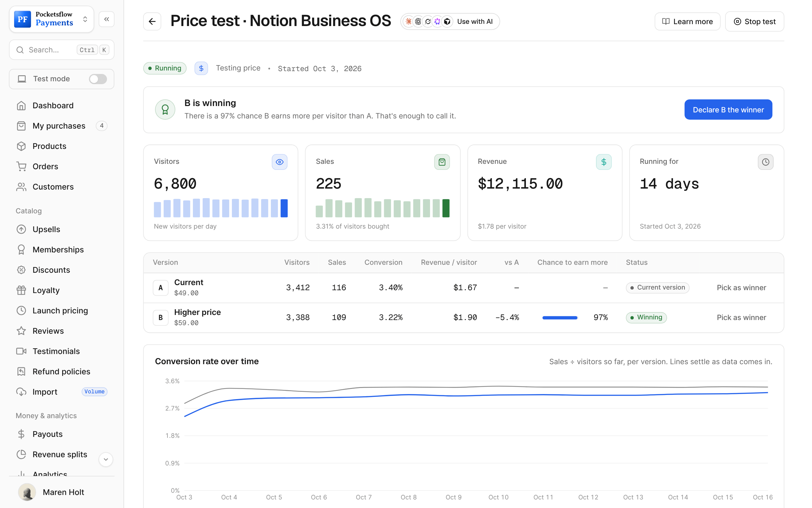Viewport: 812px width, 508px height.
Task: Click the cube icon in Use with AI
Action: coord(447,22)
